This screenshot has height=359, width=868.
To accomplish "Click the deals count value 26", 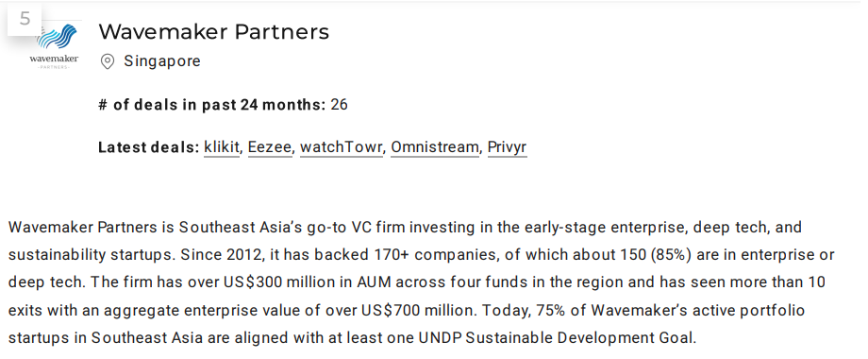I will (x=339, y=105).
